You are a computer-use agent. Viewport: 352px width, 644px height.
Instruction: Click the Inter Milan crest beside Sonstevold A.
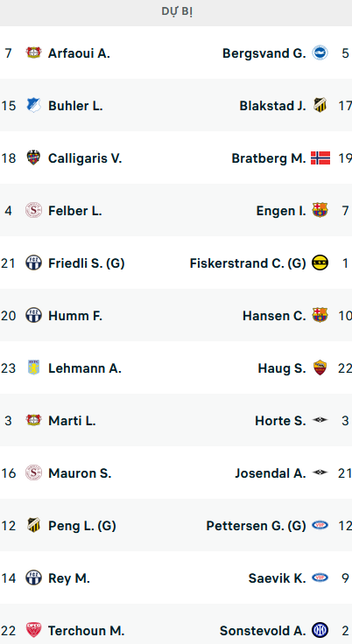coord(320,630)
